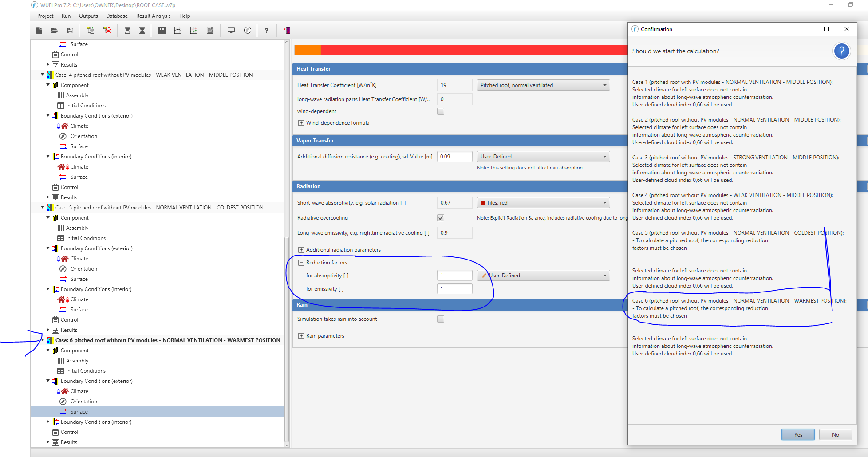Select Control under Case 6
The image size is (868, 457).
[69, 432]
